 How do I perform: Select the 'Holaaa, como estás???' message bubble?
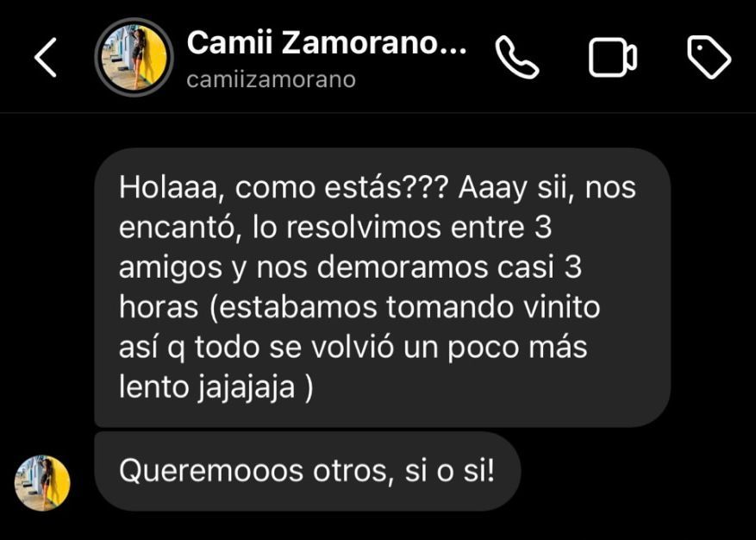coord(383,287)
